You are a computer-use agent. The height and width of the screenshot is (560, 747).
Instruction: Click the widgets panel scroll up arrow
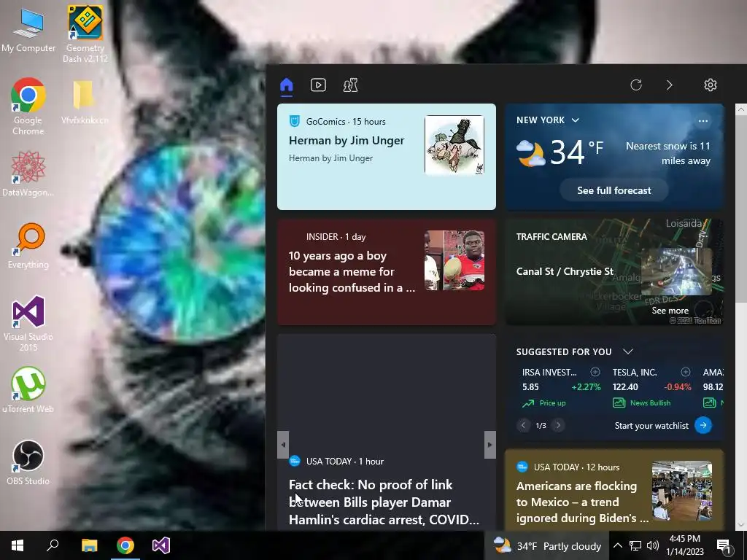click(x=741, y=109)
